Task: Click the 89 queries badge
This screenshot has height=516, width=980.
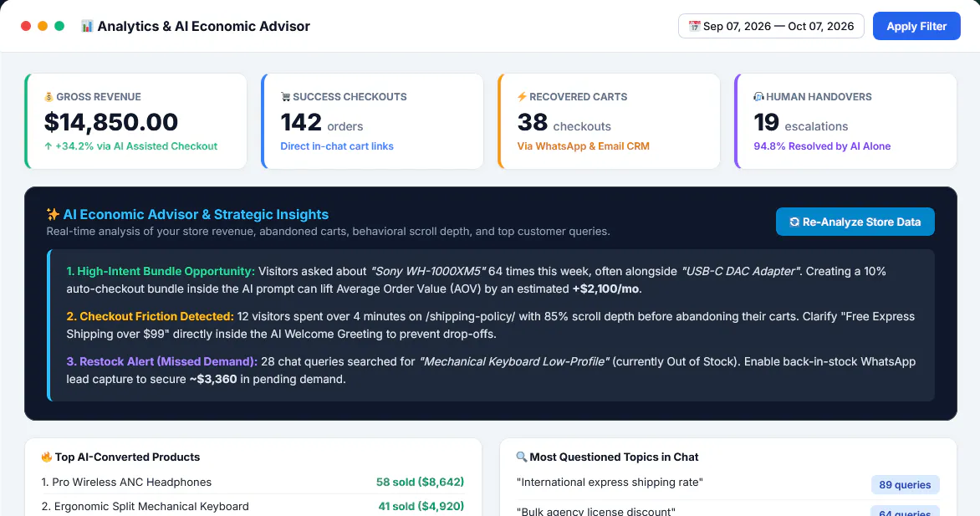Action: (905, 485)
